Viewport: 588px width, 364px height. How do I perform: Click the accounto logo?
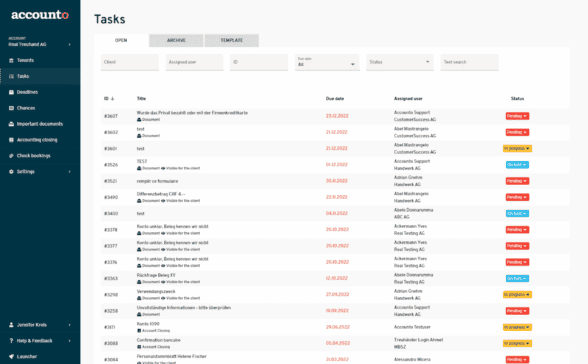tap(40, 15)
